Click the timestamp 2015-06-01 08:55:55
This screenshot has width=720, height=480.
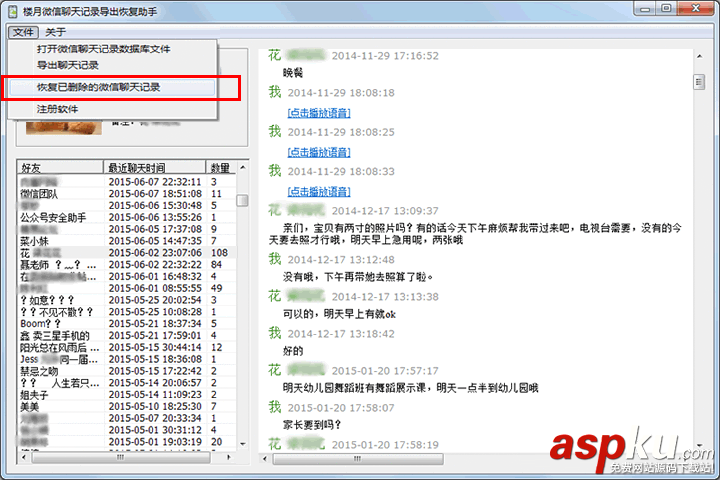(x=155, y=288)
